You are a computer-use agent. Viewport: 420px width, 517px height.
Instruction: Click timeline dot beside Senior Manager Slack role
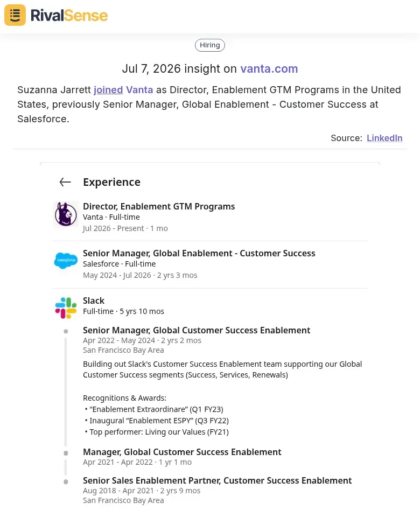point(66,331)
